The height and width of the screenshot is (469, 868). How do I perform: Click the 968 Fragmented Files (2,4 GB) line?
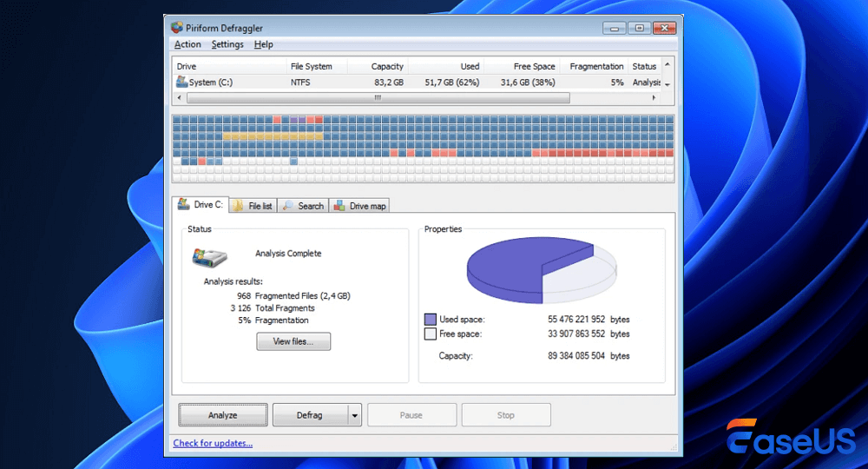[x=294, y=295]
